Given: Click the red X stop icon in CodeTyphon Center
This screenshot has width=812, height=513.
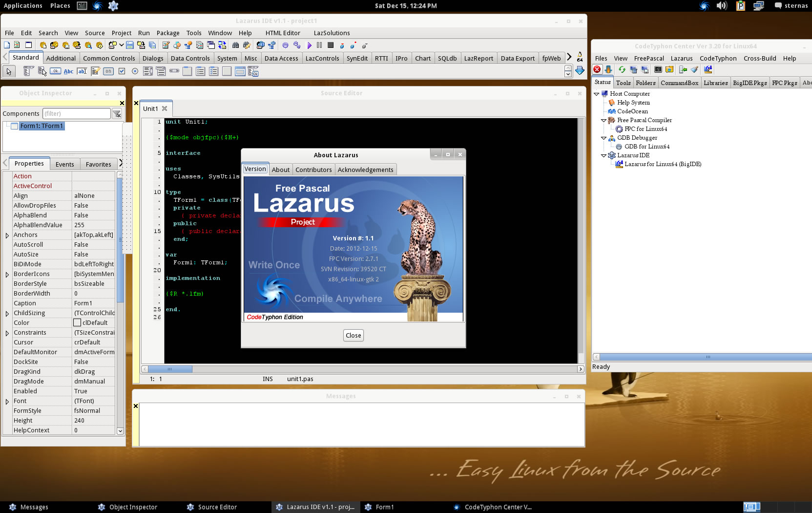Looking at the screenshot, I should (x=597, y=69).
